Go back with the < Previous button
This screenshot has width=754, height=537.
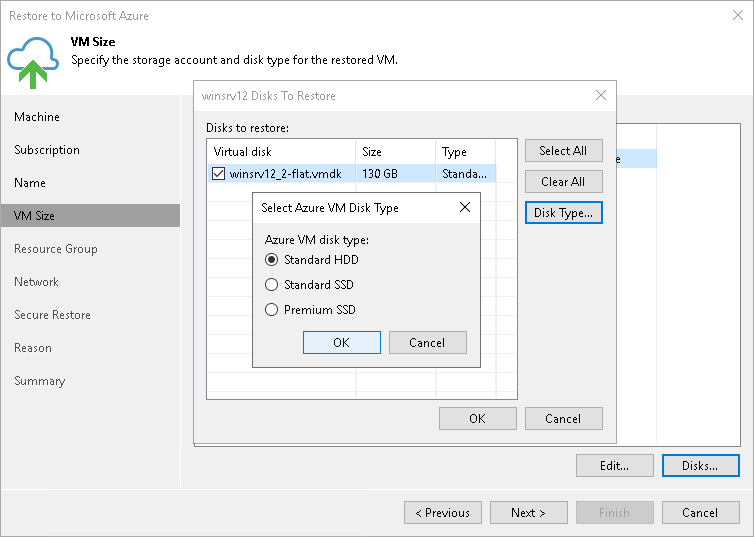coord(443,512)
